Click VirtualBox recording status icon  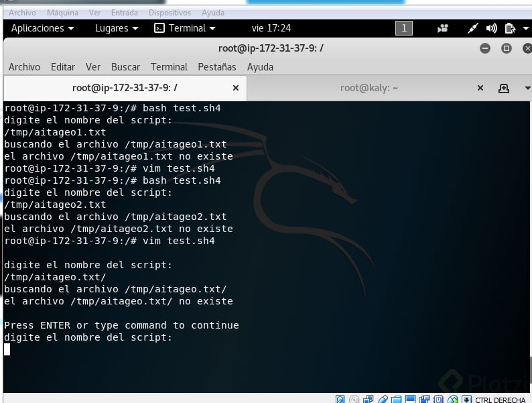tap(424, 399)
